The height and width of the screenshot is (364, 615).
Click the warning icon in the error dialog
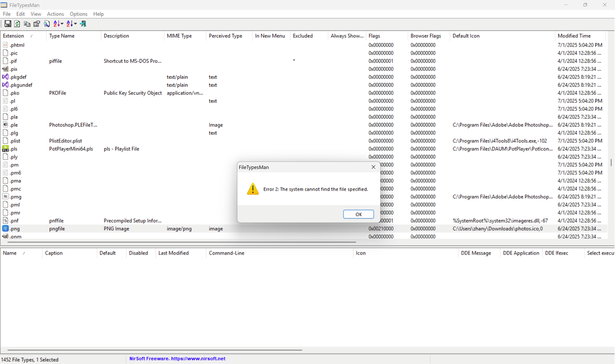(253, 189)
